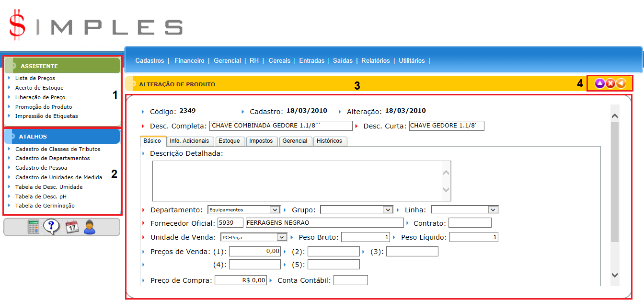
Task: Open the Relatórios menu
Action: click(x=376, y=61)
